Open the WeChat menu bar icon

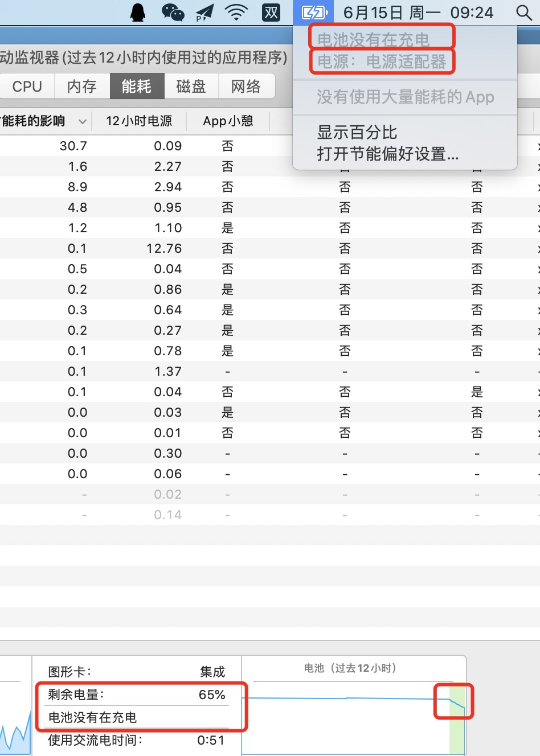coord(173,13)
